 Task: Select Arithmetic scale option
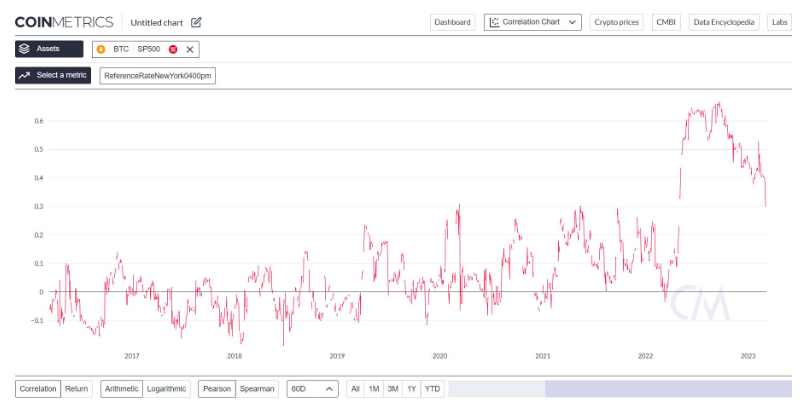122,389
